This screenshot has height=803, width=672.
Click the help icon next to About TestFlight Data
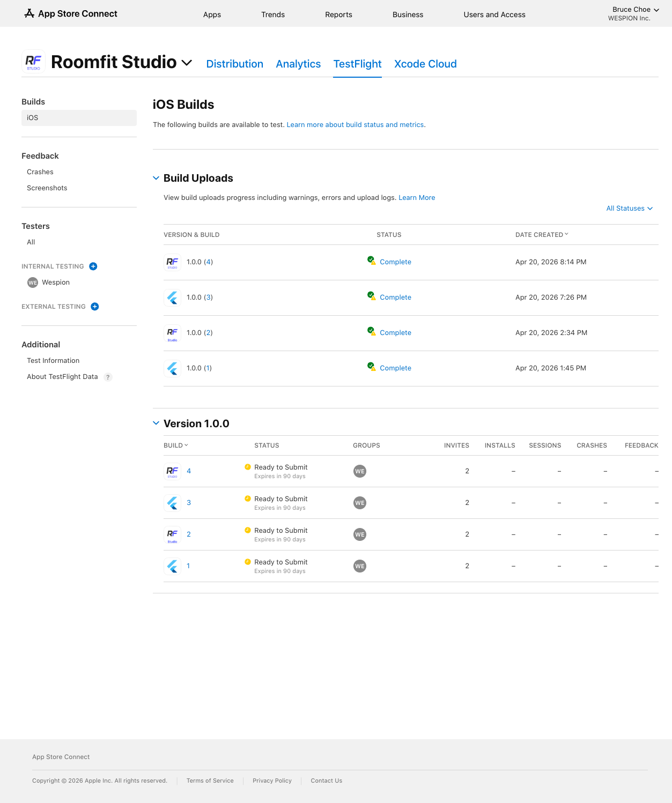coord(108,377)
